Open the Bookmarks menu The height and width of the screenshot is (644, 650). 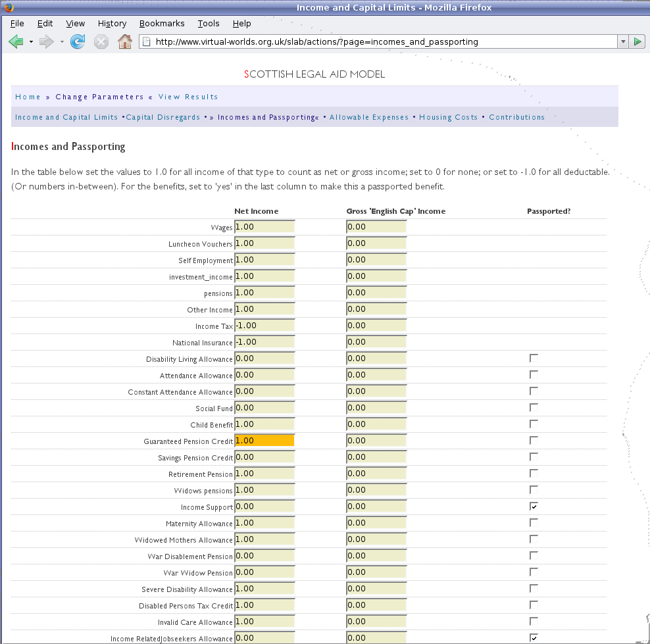(162, 24)
